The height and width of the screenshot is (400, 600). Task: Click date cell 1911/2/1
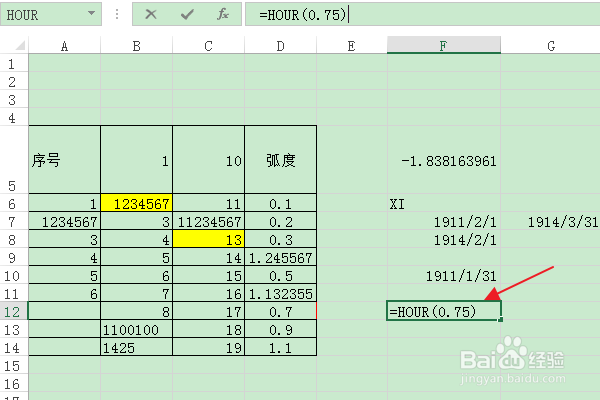click(x=443, y=221)
